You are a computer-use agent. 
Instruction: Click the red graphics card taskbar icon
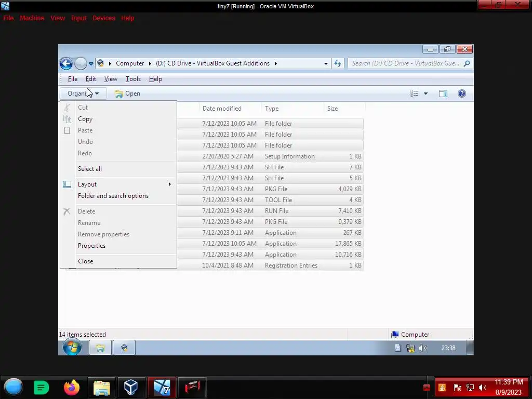192,387
